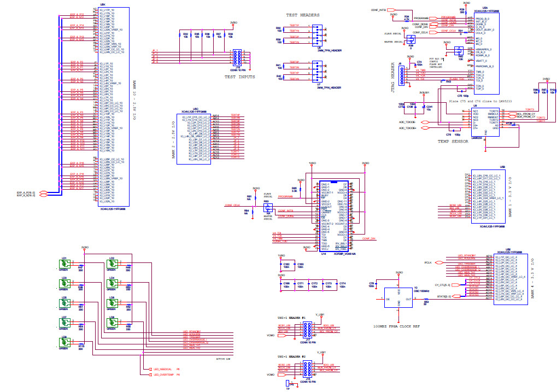
Task: Click the TEST HEADERS title text
Action: (303, 15)
